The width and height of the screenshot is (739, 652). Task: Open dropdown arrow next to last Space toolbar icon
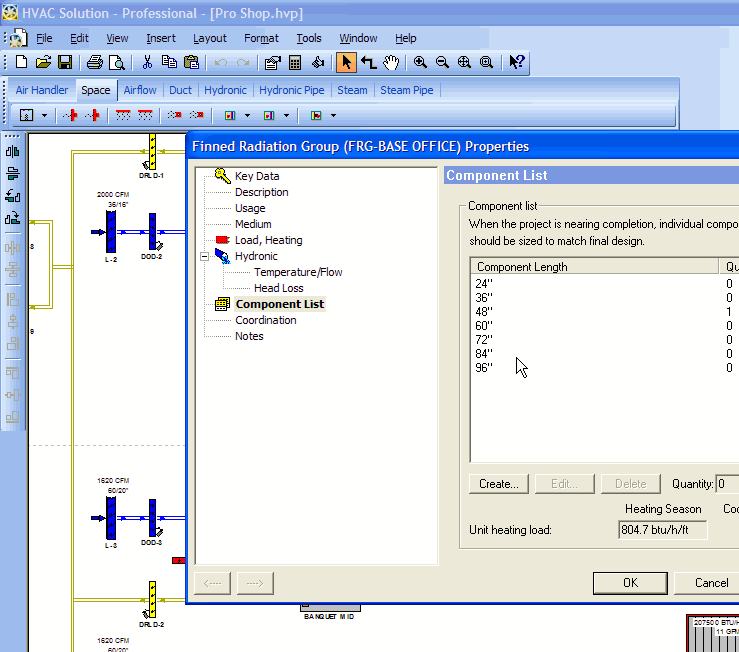tap(333, 116)
